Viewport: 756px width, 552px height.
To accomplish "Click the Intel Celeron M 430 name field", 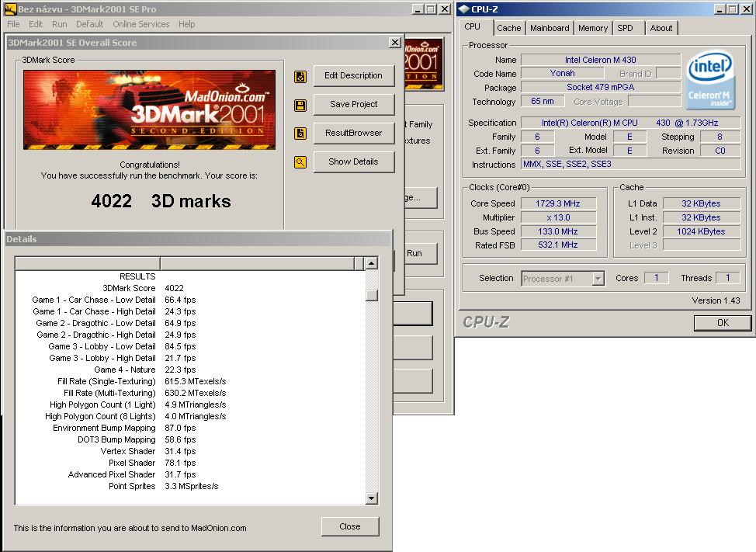I will [x=601, y=60].
